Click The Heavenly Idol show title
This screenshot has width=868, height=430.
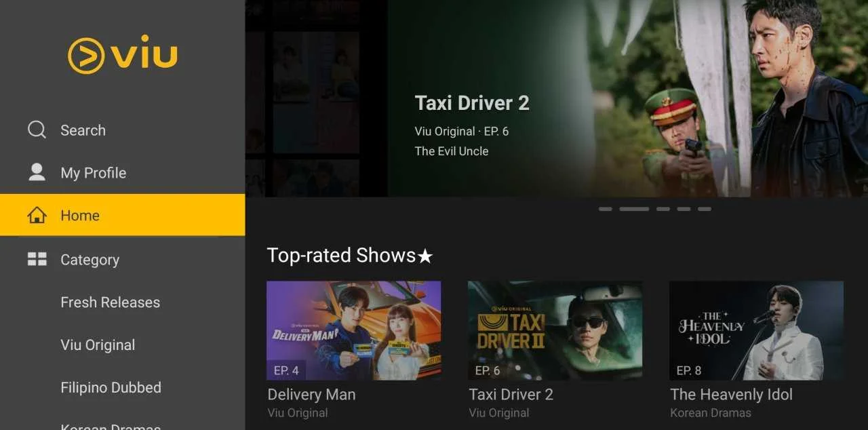[731, 395]
